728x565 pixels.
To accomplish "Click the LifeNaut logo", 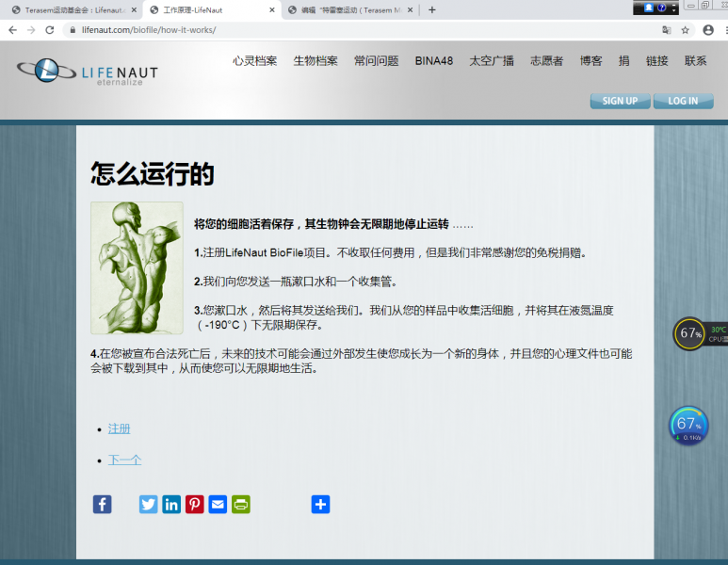I will pyautogui.click(x=88, y=72).
